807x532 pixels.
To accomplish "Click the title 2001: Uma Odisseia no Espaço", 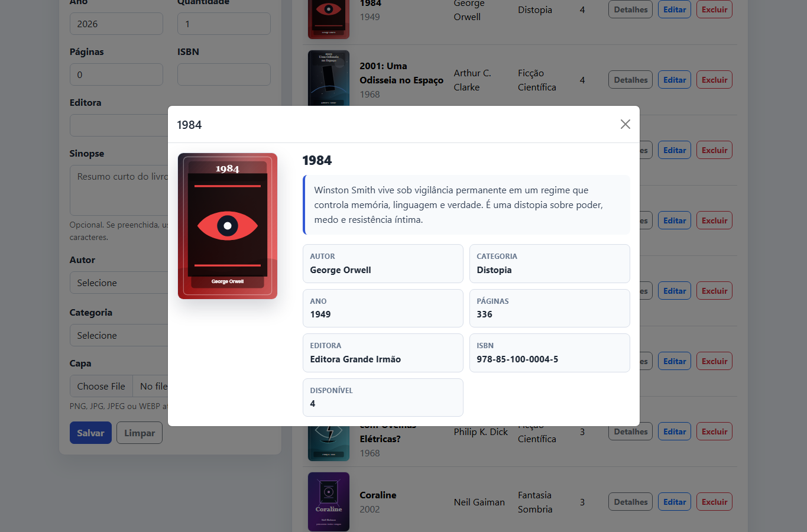I will 401,73.
